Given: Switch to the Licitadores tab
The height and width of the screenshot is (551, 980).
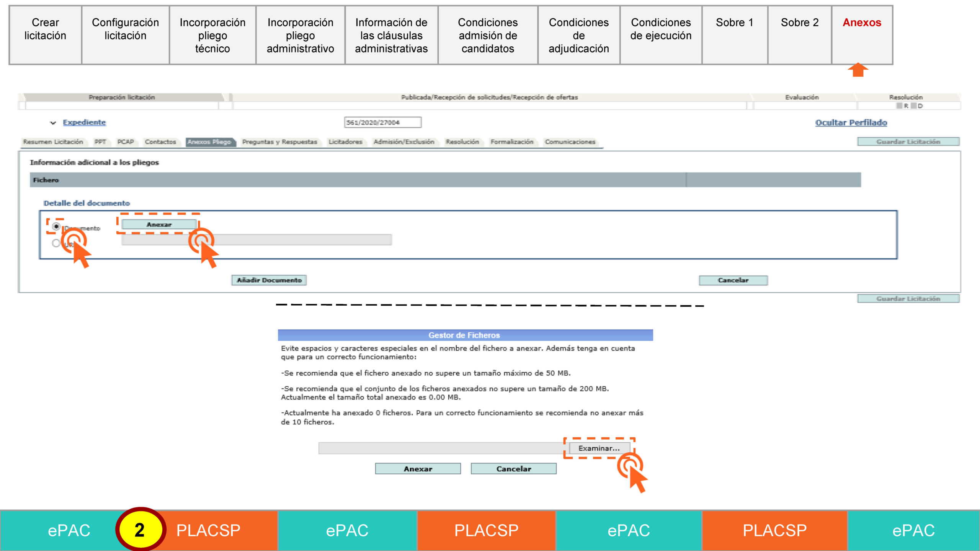Looking at the screenshot, I should [345, 142].
